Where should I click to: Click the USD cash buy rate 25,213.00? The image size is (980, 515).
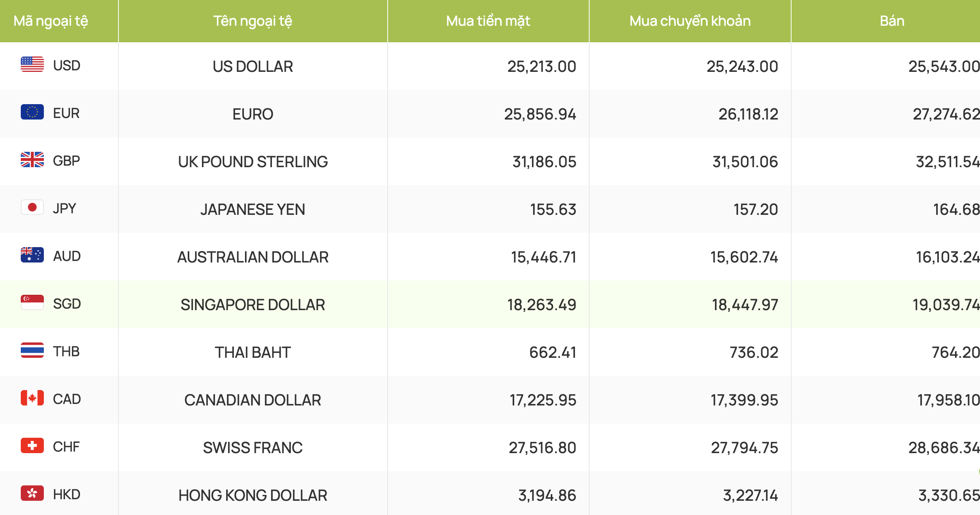pyautogui.click(x=542, y=66)
